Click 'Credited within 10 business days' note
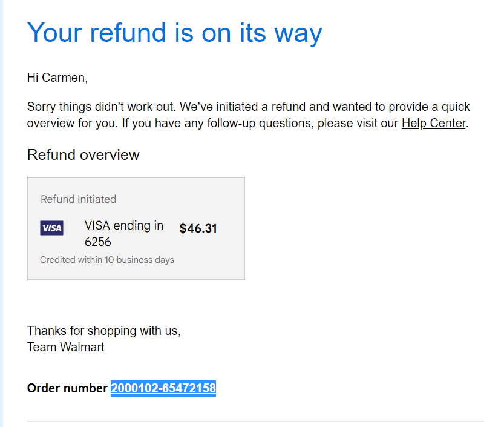Viewport: 504px width, 427px height. 106,260
